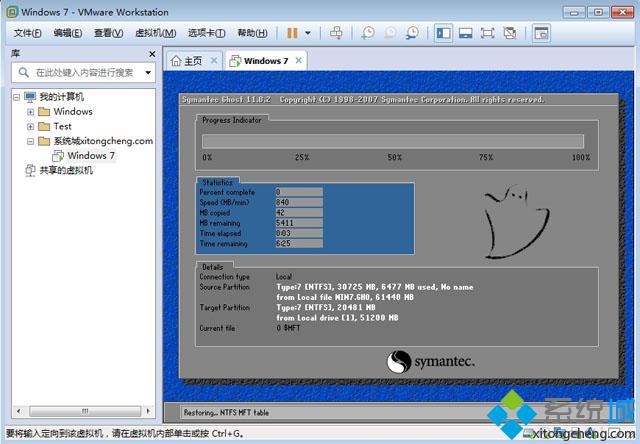Take a snapshot of the VM

367,33
